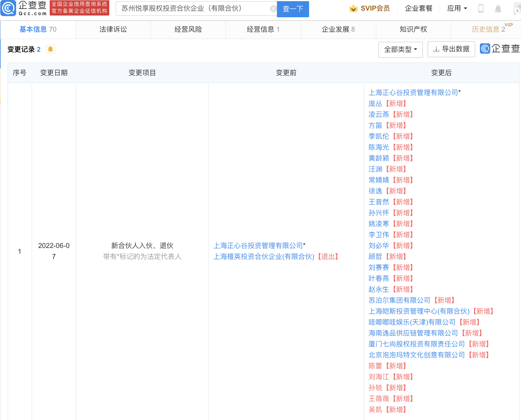Open 上海檀英投资合伙企业(有限合伙) link
The width and height of the screenshot is (521, 420).
[x=264, y=257]
